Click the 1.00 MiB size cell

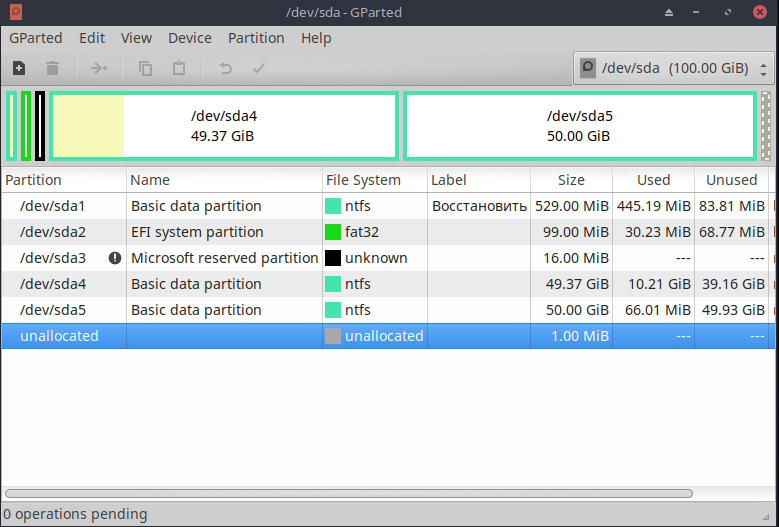click(x=571, y=336)
